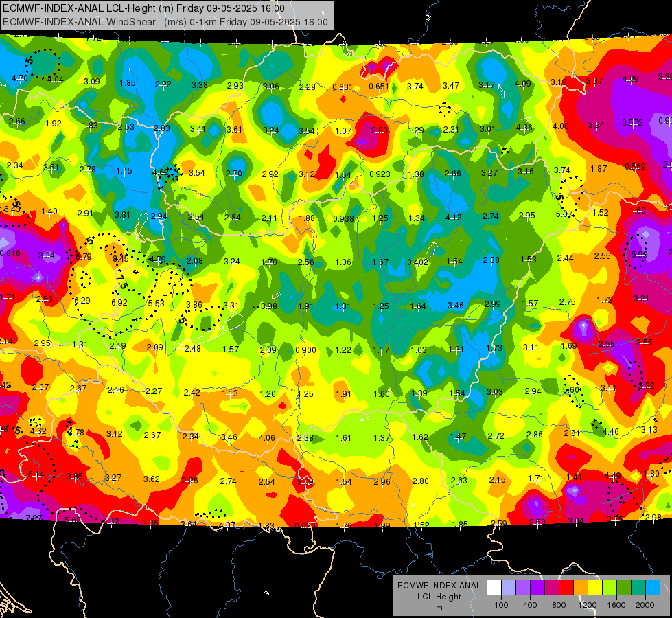This screenshot has height=618, width=672.
Task: Click the wind shear value 4.36
Action: tap(524, 127)
